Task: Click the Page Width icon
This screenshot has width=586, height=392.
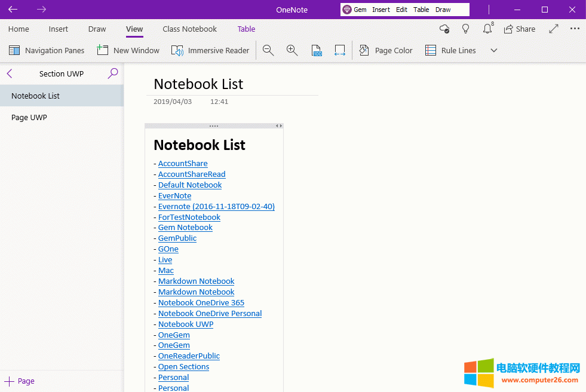Action: [340, 51]
